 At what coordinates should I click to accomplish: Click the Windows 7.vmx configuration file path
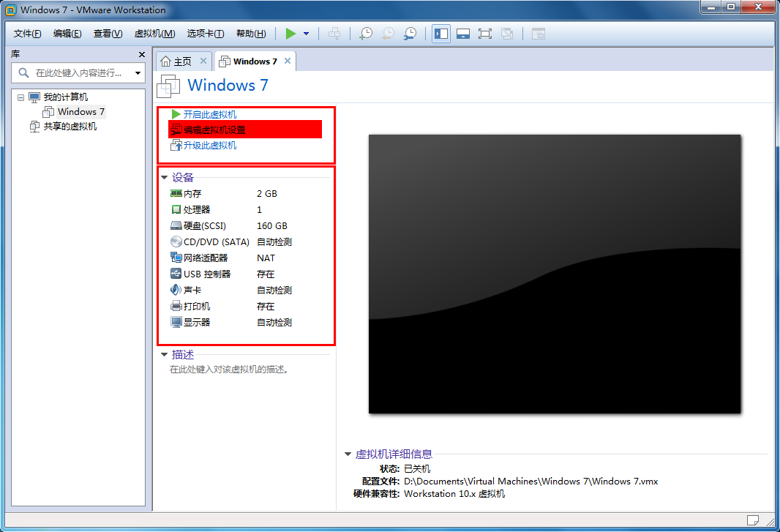point(530,482)
